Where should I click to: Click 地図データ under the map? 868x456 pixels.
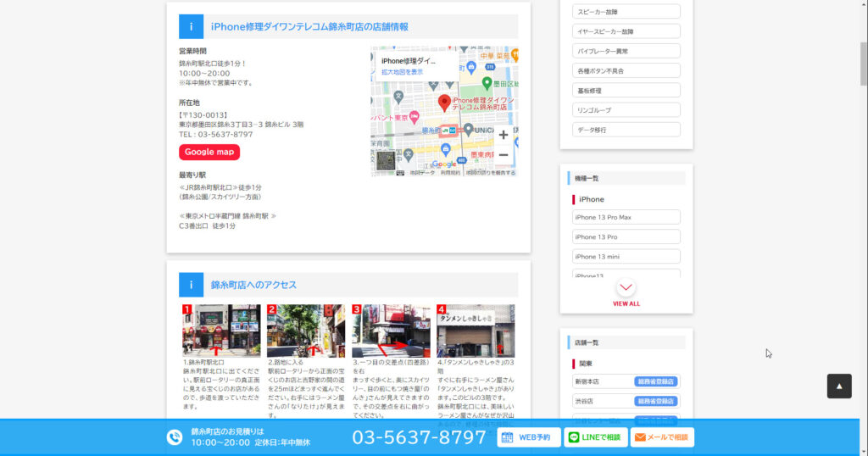coord(422,173)
